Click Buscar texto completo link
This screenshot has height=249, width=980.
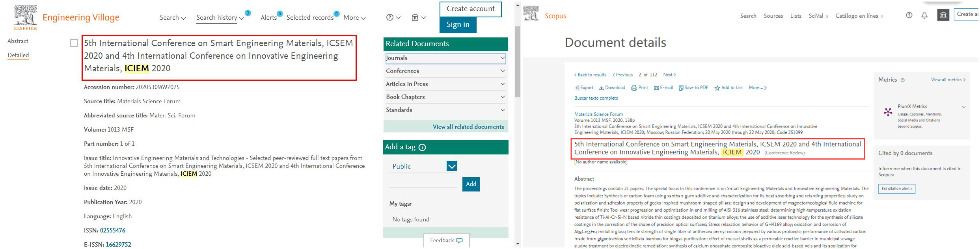coord(596,98)
